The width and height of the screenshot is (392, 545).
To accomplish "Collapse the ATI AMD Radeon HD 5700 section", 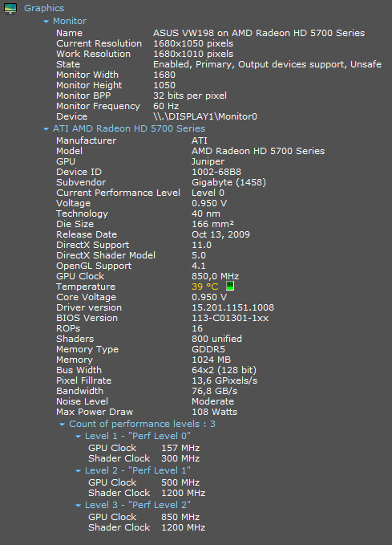I will 46,129.
